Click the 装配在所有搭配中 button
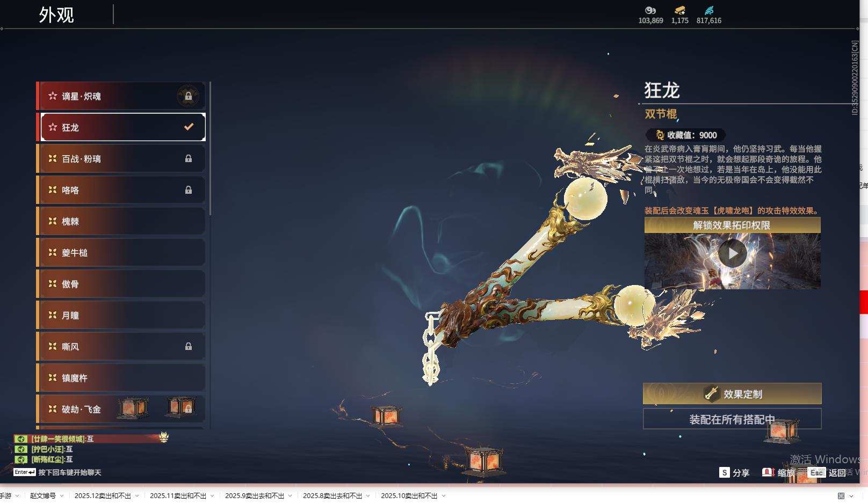The image size is (868, 504). point(732,419)
